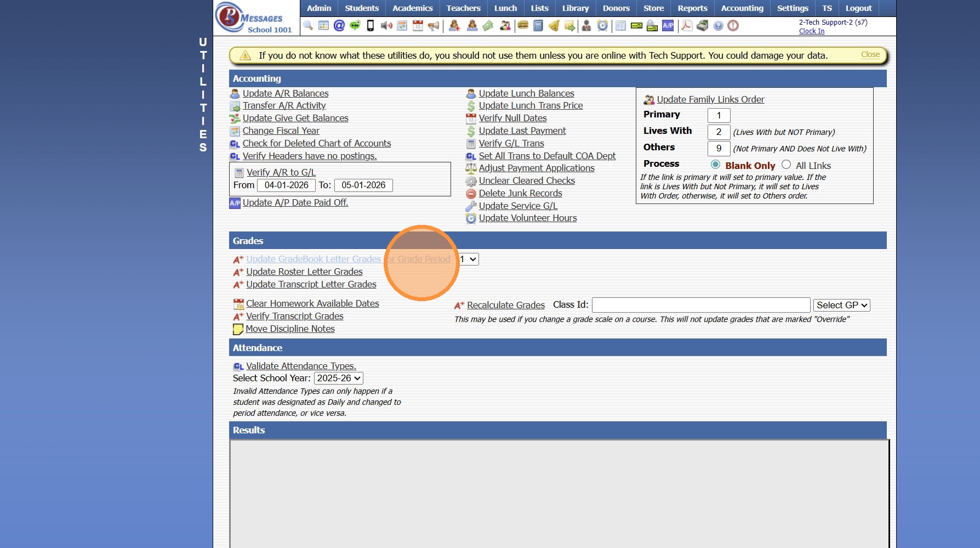The width and height of the screenshot is (980, 548).
Task: Open the blue book icon
Action: [538, 26]
